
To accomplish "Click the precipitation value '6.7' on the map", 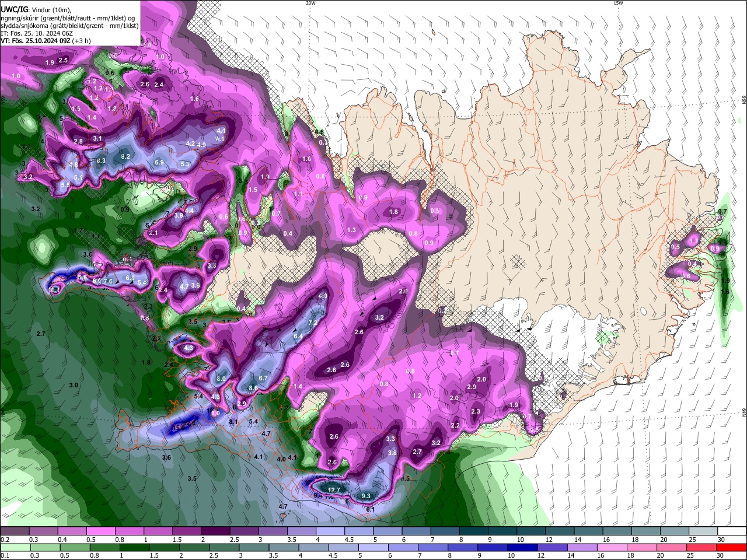I will (263, 378).
